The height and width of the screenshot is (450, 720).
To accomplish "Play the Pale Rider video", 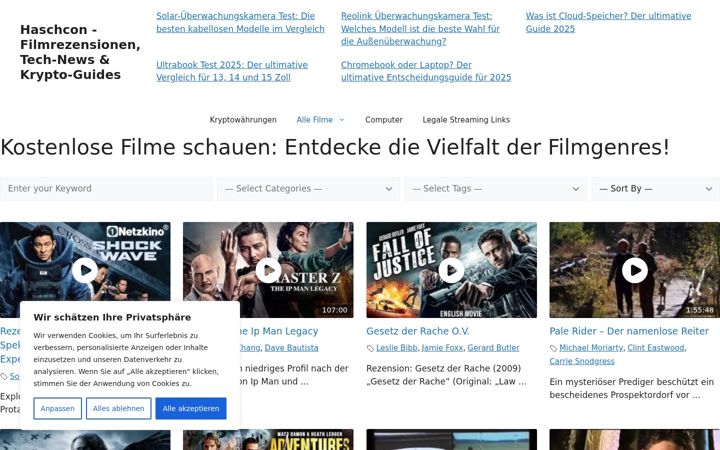I will tap(635, 270).
